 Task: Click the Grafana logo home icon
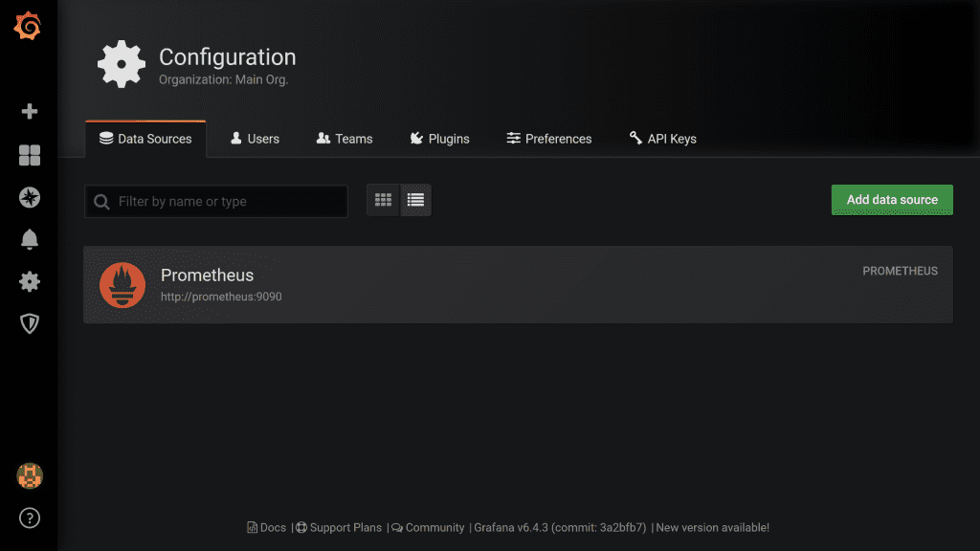29,28
